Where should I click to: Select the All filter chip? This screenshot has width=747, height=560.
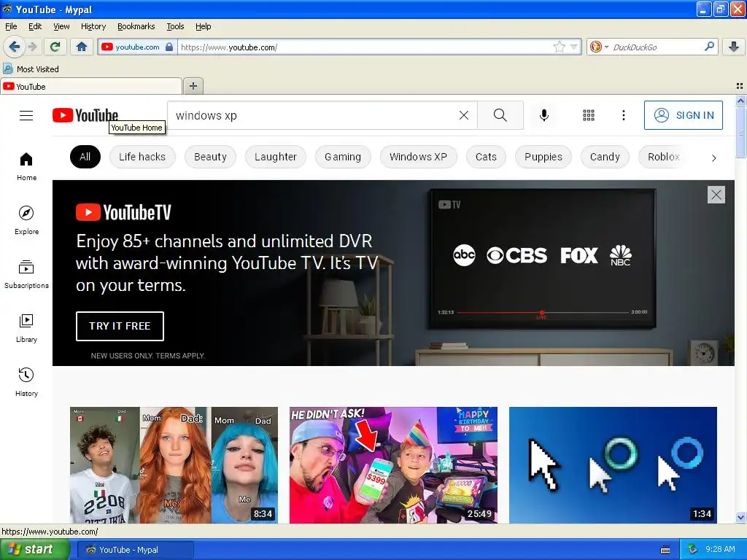pyautogui.click(x=85, y=157)
